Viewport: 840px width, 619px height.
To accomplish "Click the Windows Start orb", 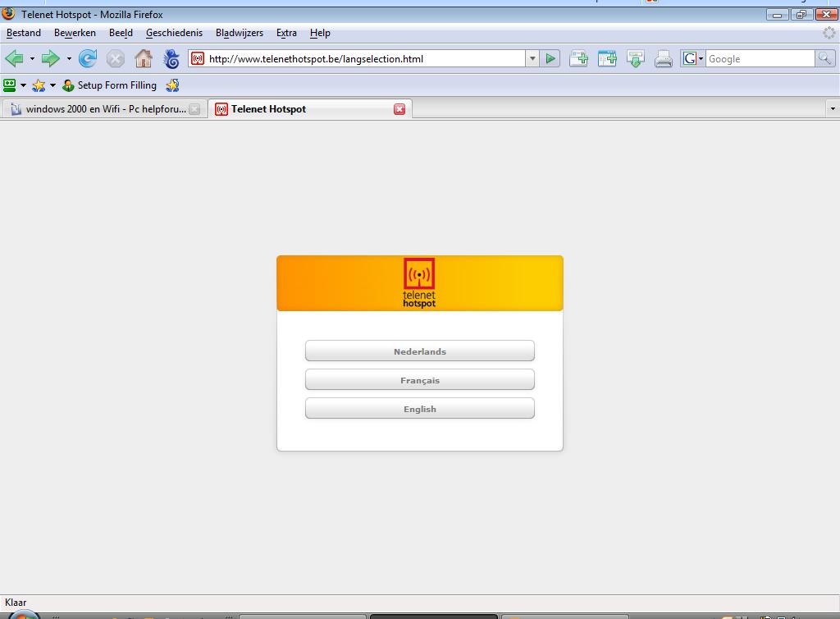I will tap(24, 615).
